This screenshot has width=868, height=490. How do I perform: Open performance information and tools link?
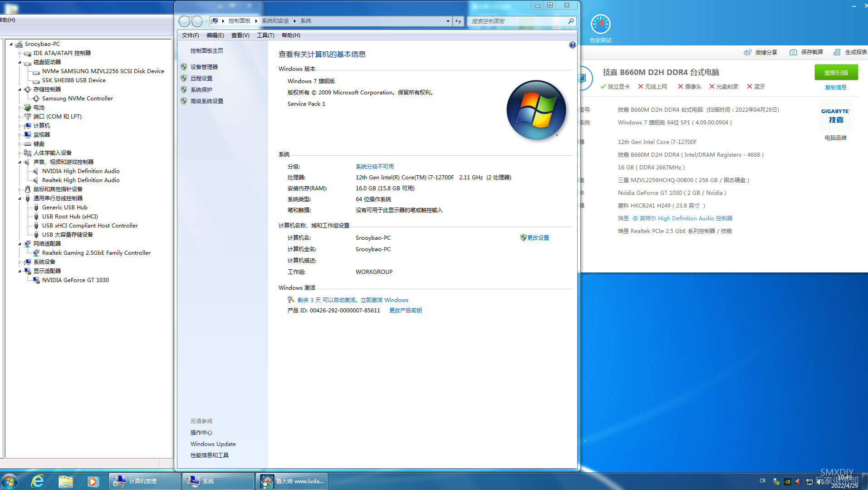210,455
